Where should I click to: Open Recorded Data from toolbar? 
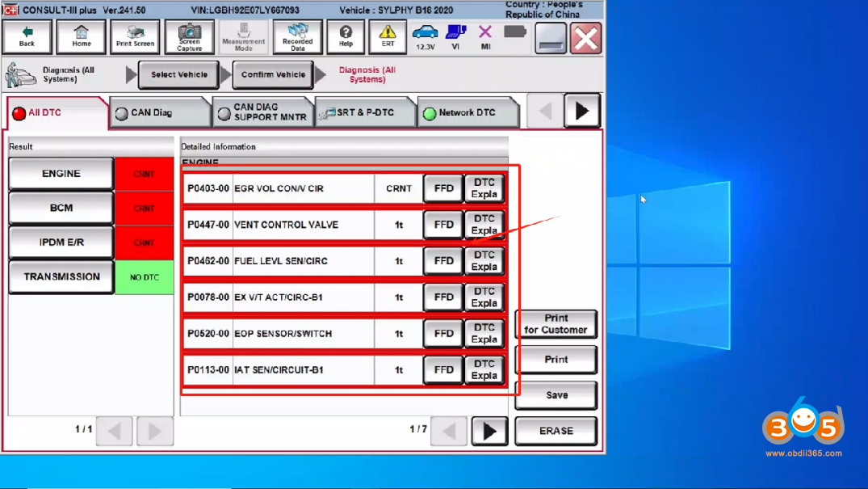[297, 36]
